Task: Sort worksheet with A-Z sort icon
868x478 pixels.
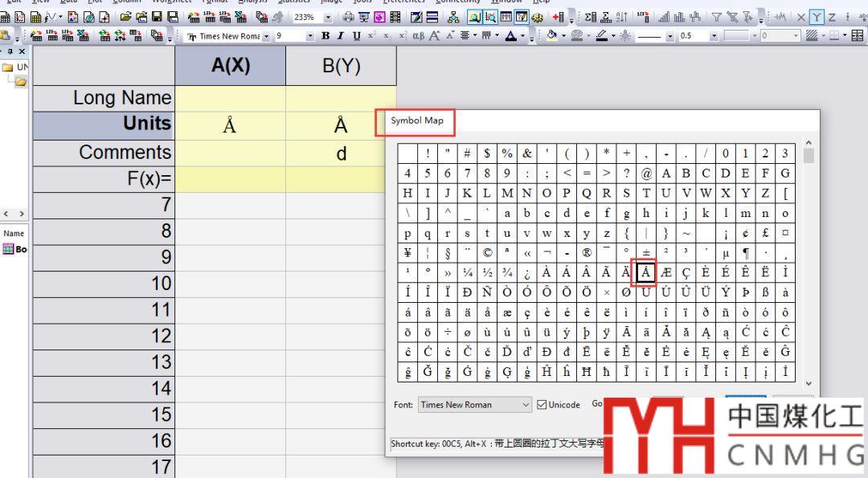Action: click(x=622, y=17)
